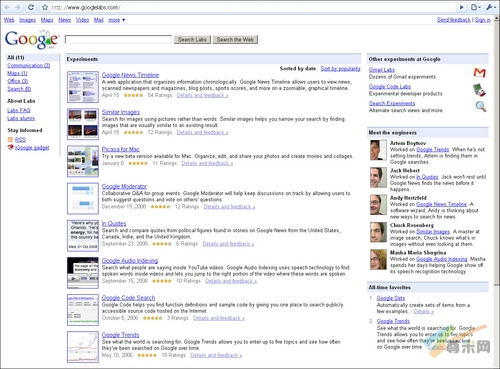Click the RSS feed icon
500x369 pixels.
click(10, 139)
